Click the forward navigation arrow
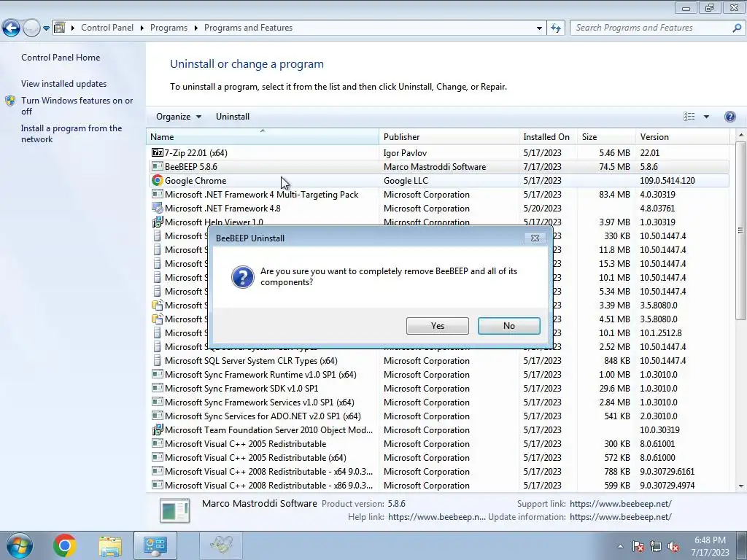 coord(31,28)
